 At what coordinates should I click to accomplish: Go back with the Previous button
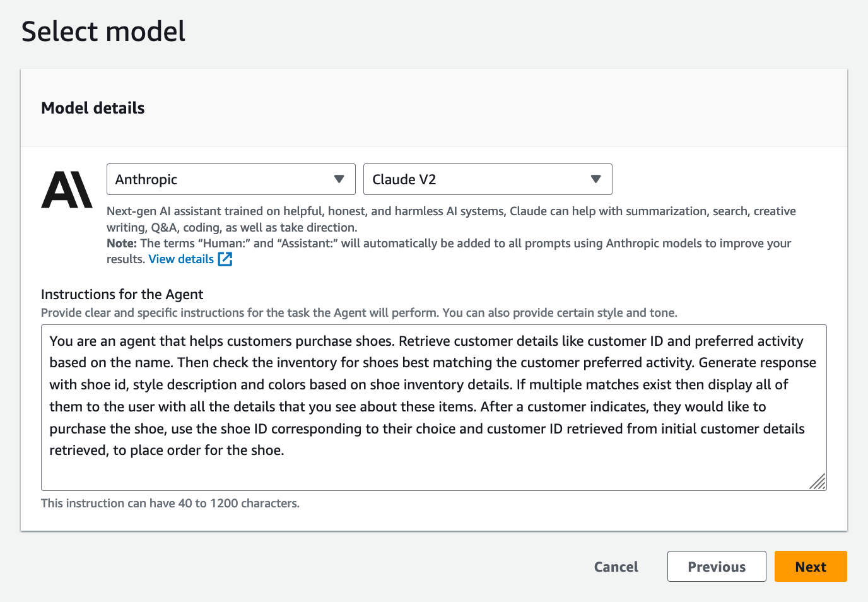[x=717, y=567]
